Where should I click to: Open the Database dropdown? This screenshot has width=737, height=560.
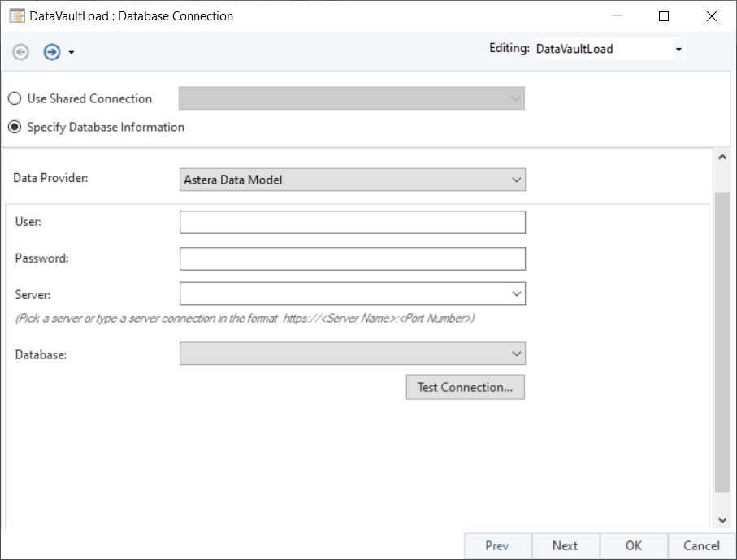coord(516,354)
